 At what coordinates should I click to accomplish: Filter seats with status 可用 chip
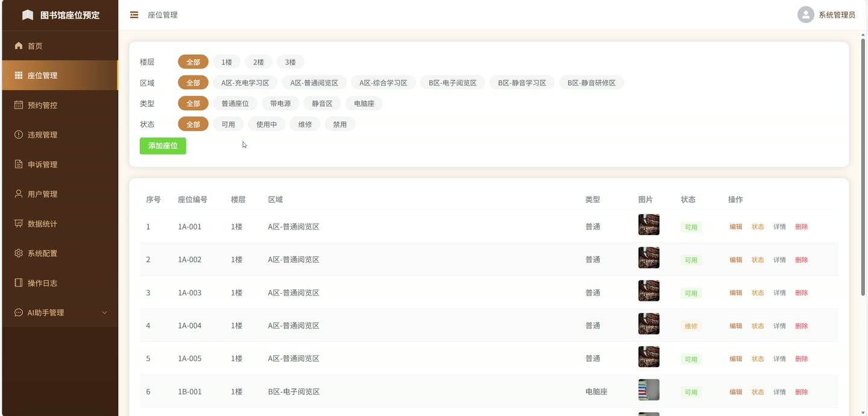[228, 124]
